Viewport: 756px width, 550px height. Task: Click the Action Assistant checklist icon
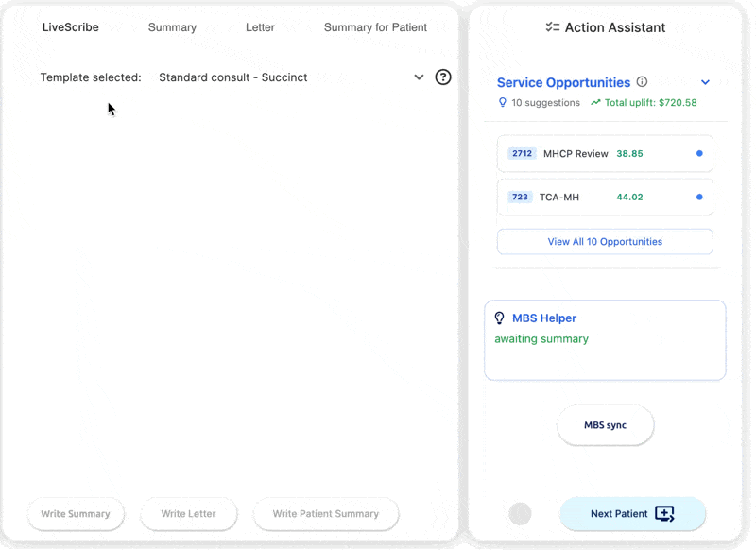(553, 27)
